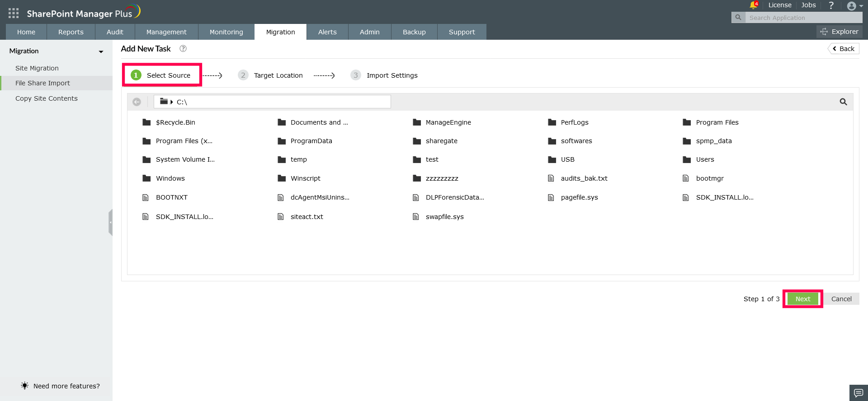The height and width of the screenshot is (401, 868).
Task: Select the Windows folder icon
Action: pyautogui.click(x=146, y=178)
